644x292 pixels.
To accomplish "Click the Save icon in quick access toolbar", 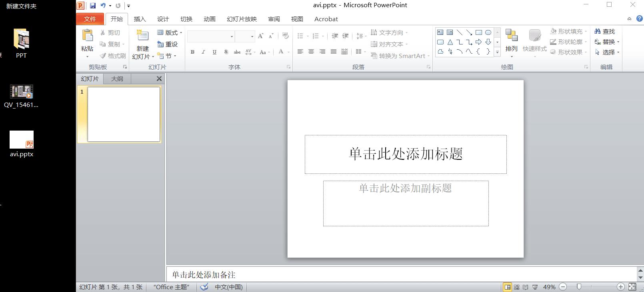I will (x=93, y=6).
